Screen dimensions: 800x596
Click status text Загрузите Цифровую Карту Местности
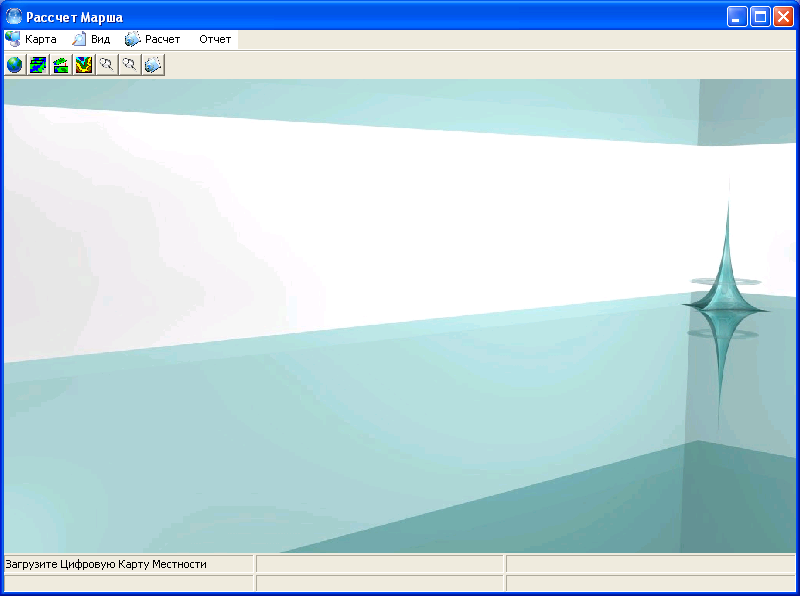tap(106, 564)
